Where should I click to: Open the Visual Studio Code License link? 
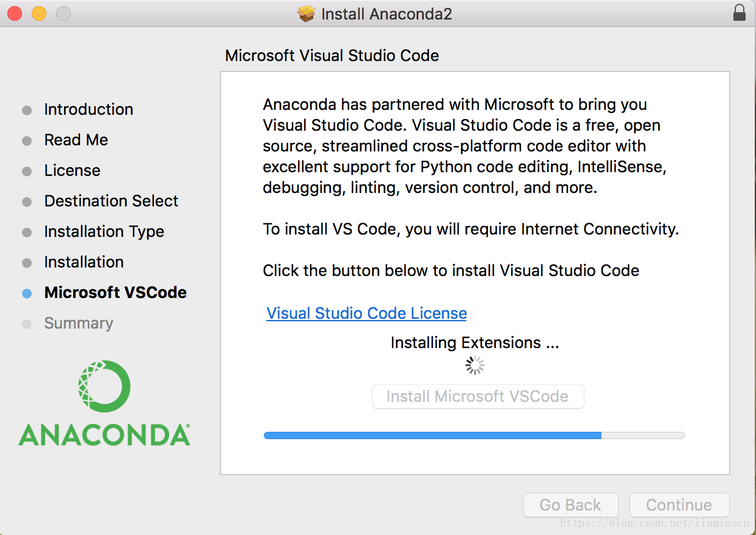(x=366, y=313)
